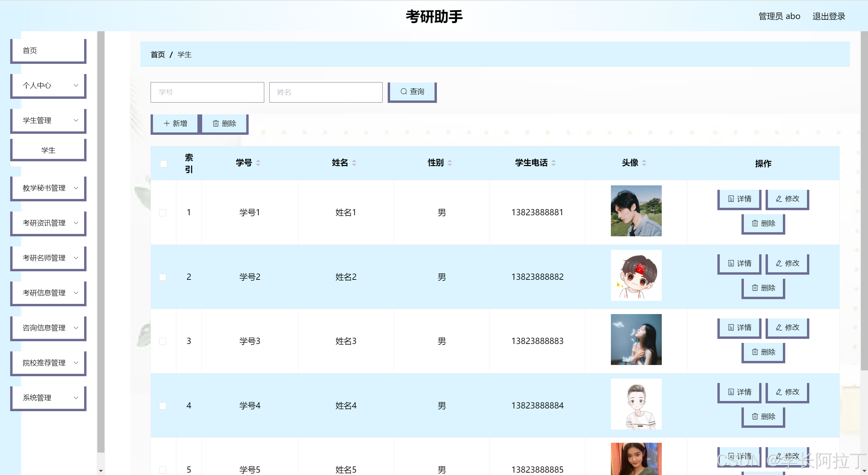Click the sort arrows on the 性别 column
This screenshot has height=475, width=868.
[x=450, y=163]
